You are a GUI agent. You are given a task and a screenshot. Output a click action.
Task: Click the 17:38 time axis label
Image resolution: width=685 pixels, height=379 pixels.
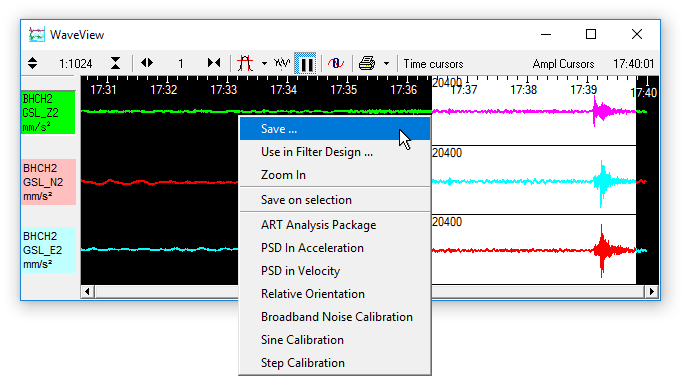click(523, 90)
